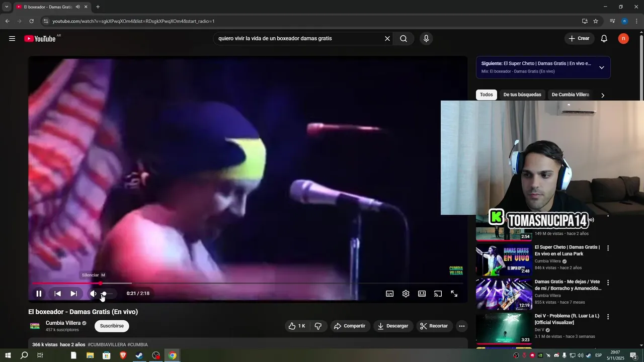Screen dimensions: 644x362
Task: Open the Cumbia Villera channel name link
Action: click(x=63, y=323)
